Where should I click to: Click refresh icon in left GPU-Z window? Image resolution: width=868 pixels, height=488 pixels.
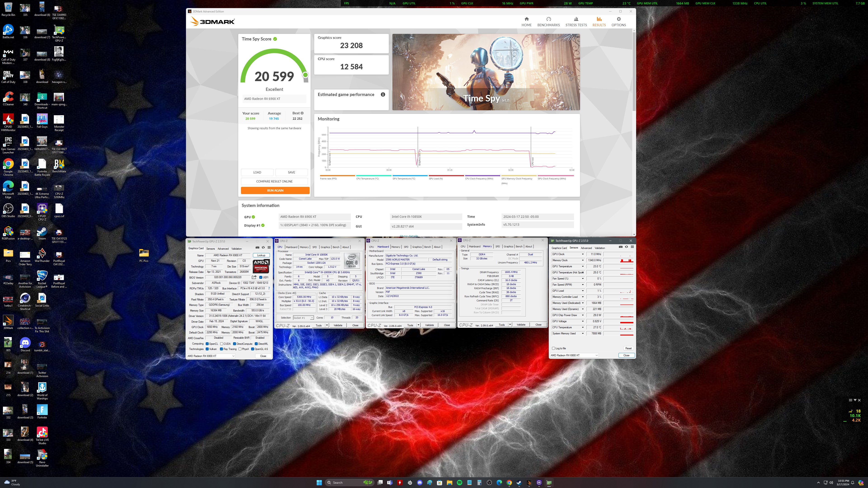pos(263,248)
